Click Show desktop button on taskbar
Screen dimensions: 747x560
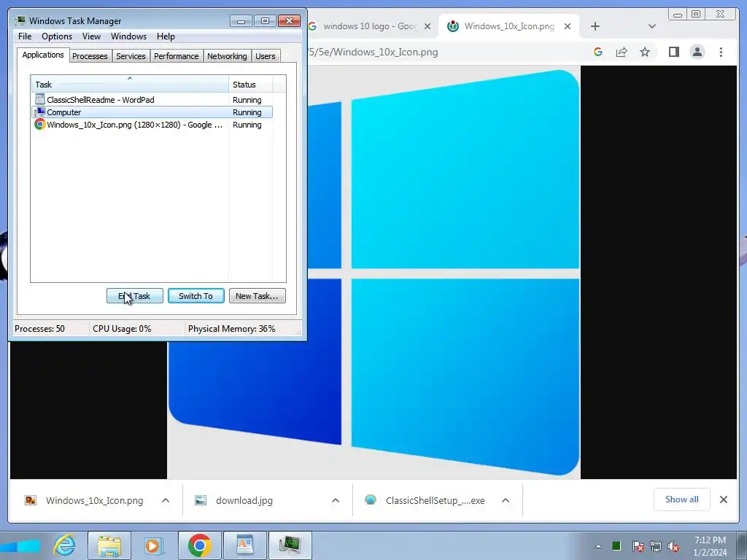(742, 545)
